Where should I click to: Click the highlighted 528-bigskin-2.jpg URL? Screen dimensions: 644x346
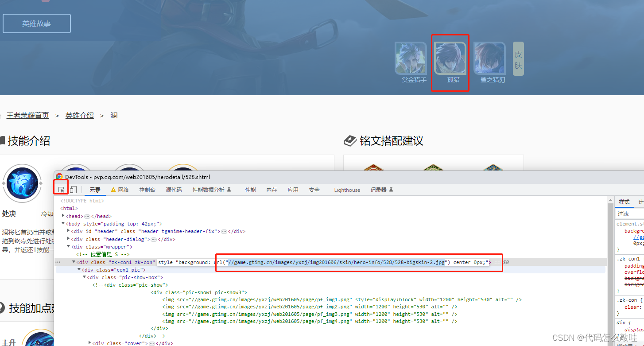[336, 262]
